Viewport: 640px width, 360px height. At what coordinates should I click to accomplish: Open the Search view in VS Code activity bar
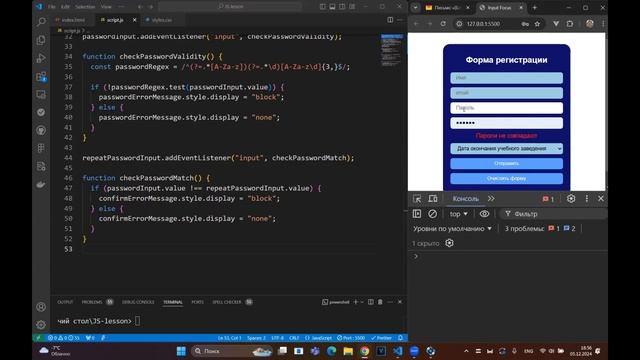[x=41, y=22]
